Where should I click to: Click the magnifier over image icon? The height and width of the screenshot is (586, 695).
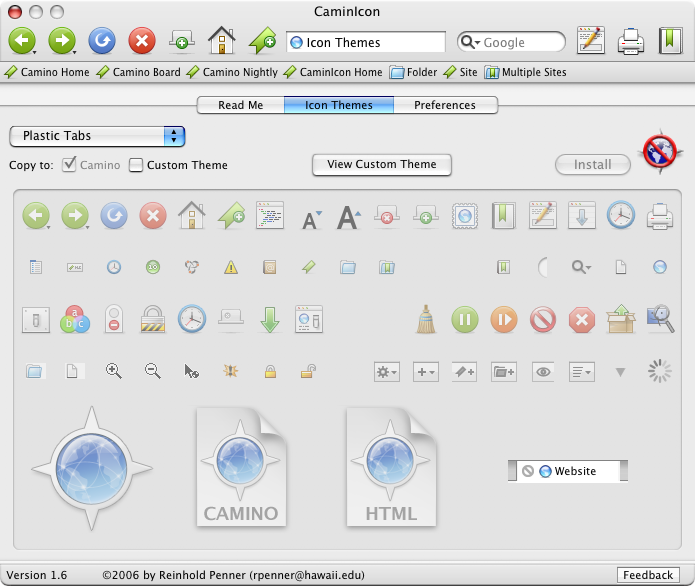point(660,318)
